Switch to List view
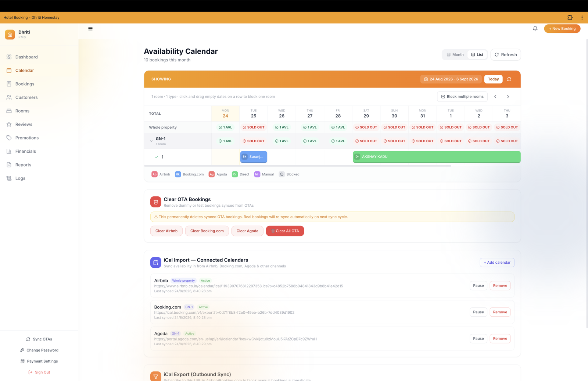This screenshot has width=588, height=381. (477, 54)
